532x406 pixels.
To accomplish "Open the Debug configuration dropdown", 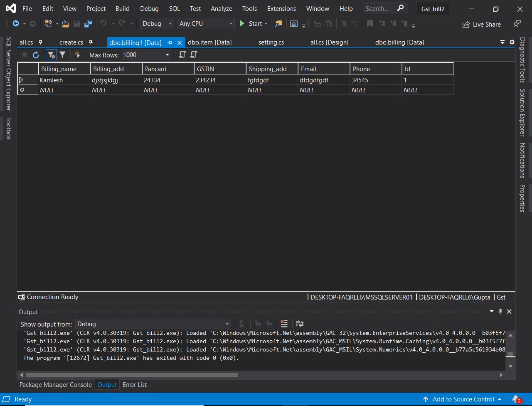I will coord(157,24).
